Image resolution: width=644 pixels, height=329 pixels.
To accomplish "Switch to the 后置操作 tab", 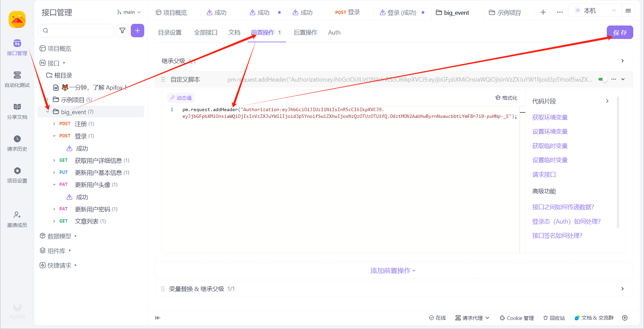I will 305,33.
